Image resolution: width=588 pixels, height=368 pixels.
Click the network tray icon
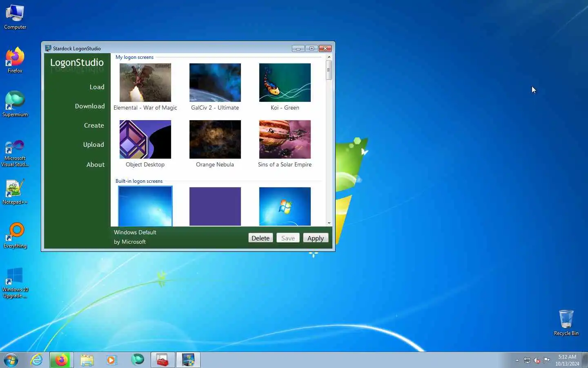tap(527, 360)
